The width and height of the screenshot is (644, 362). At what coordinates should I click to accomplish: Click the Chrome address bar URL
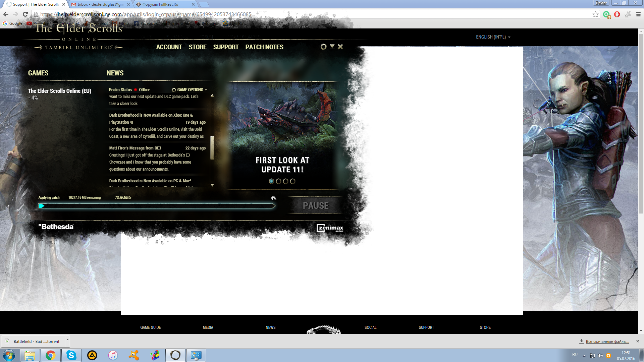146,14
